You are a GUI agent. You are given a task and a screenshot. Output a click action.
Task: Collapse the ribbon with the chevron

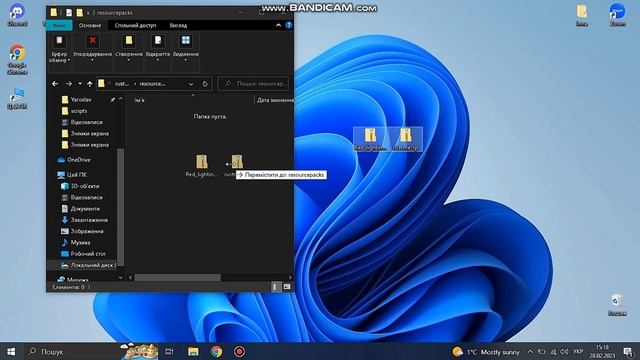278,25
